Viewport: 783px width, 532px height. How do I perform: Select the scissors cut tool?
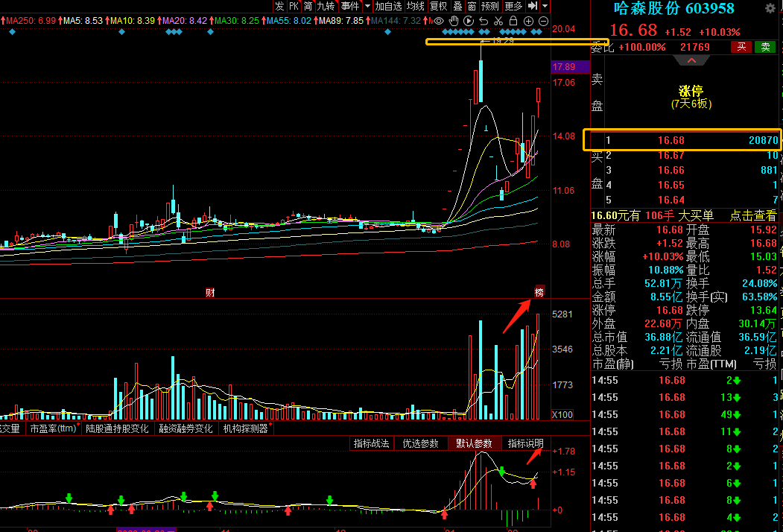[498, 21]
